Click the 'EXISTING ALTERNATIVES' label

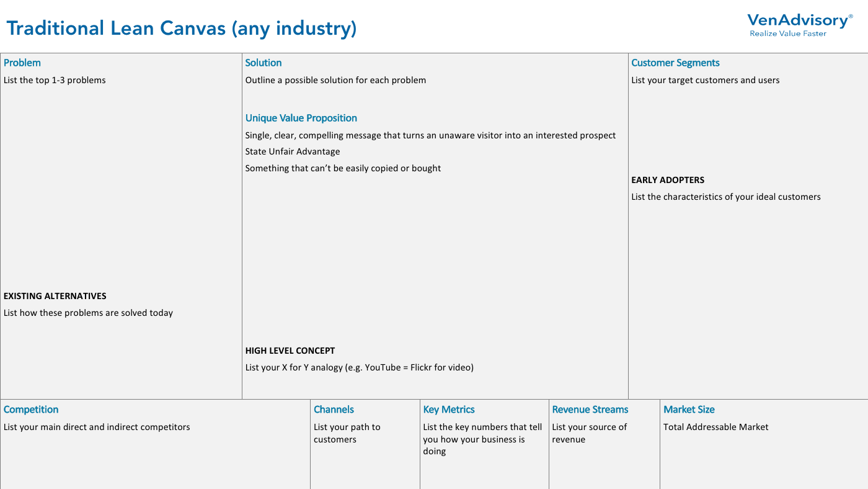coord(55,296)
